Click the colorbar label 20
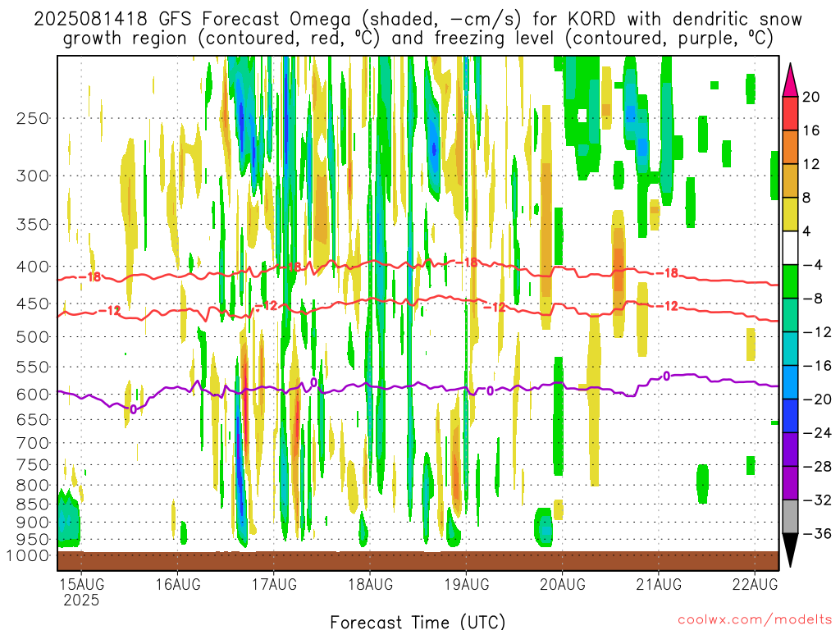The image size is (840, 630). click(x=811, y=97)
